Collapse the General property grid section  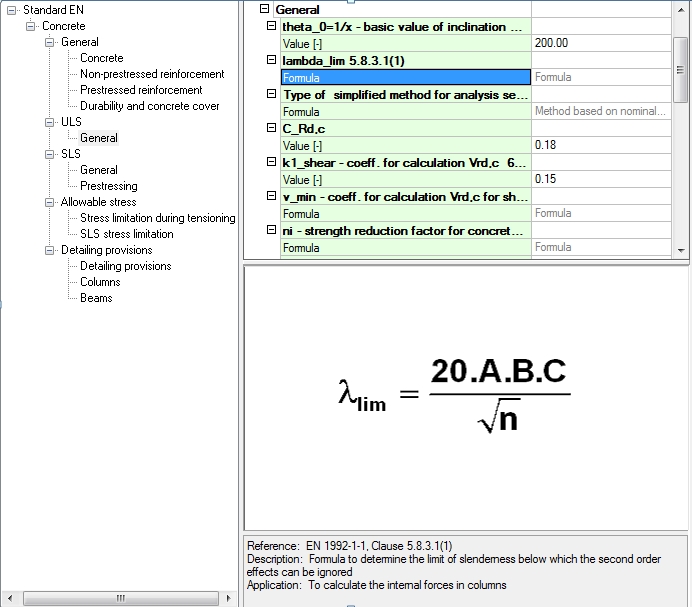pyautogui.click(x=264, y=8)
